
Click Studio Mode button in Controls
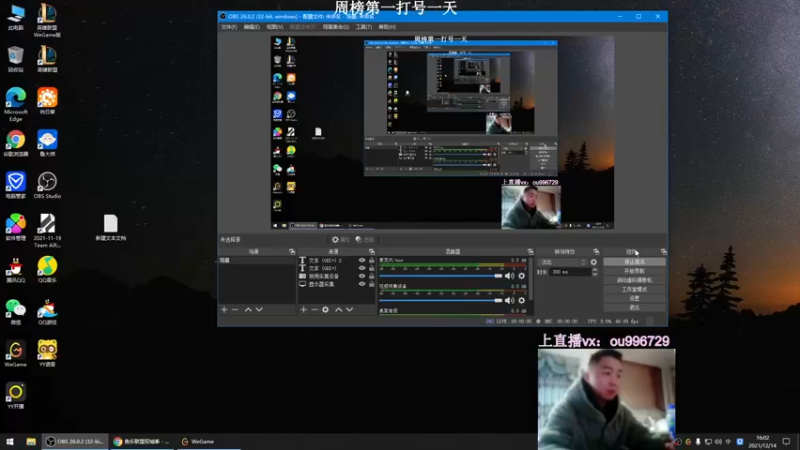[x=634, y=289]
